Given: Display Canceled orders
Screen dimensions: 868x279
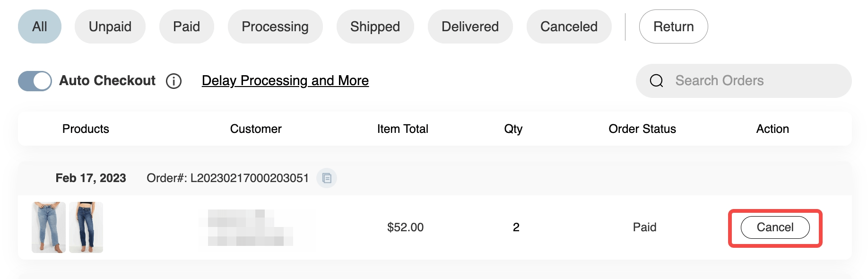Looking at the screenshot, I should pyautogui.click(x=569, y=26).
